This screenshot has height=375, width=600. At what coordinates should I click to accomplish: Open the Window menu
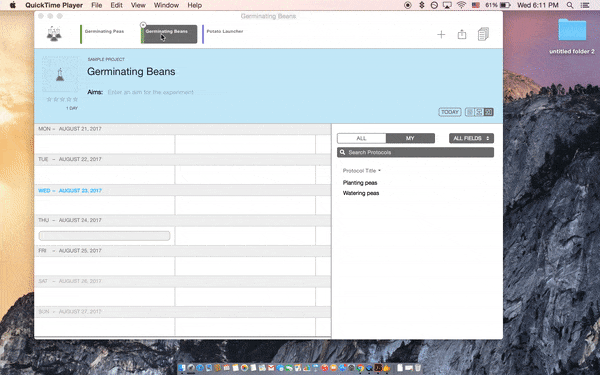[x=166, y=5]
